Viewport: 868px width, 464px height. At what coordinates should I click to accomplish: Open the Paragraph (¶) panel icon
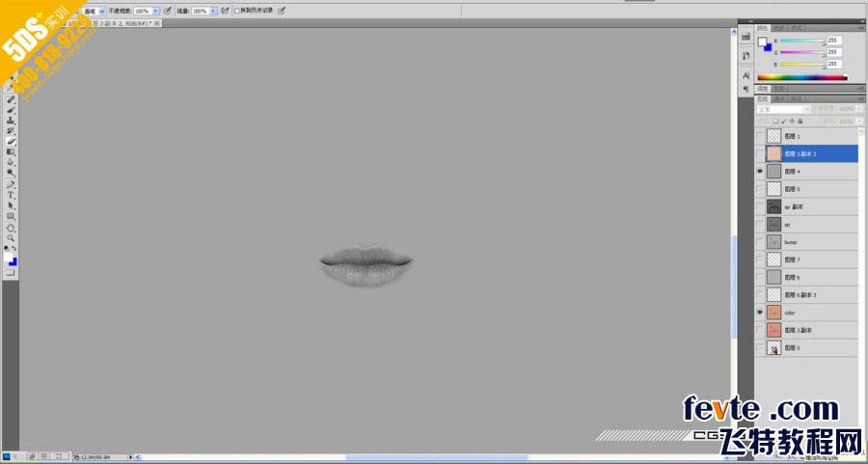tap(746, 89)
